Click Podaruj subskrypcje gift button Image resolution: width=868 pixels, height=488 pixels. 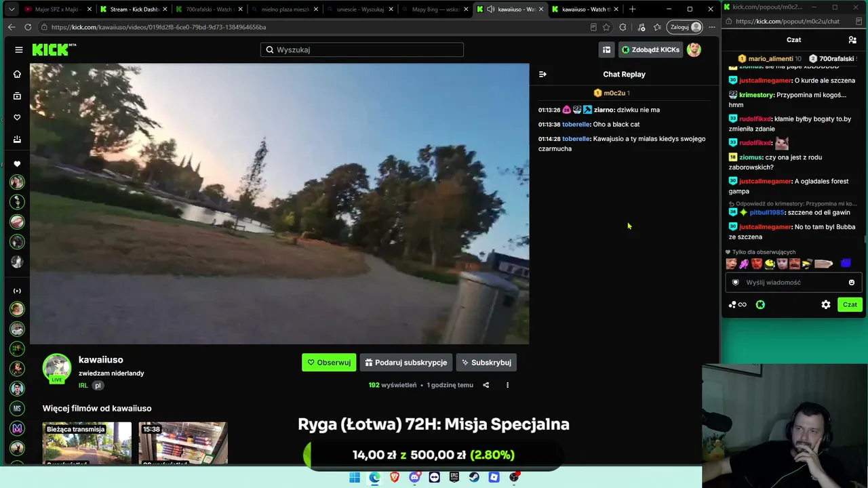coord(406,363)
